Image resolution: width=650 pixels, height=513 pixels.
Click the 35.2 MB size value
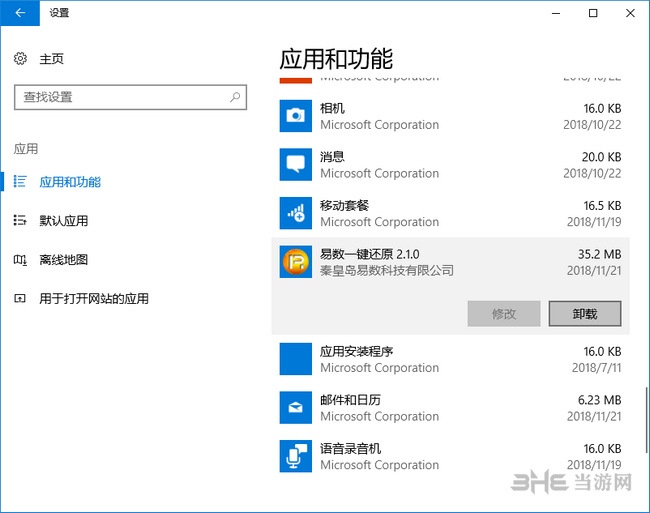click(x=599, y=254)
